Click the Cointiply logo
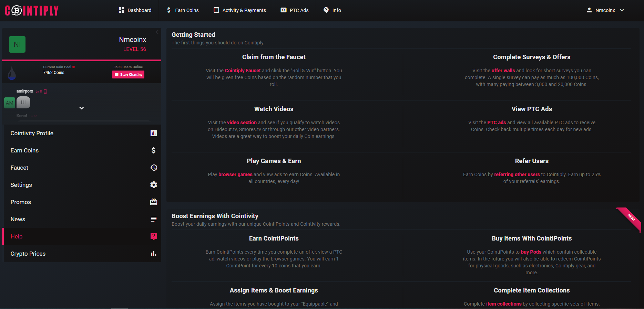 pos(32,11)
